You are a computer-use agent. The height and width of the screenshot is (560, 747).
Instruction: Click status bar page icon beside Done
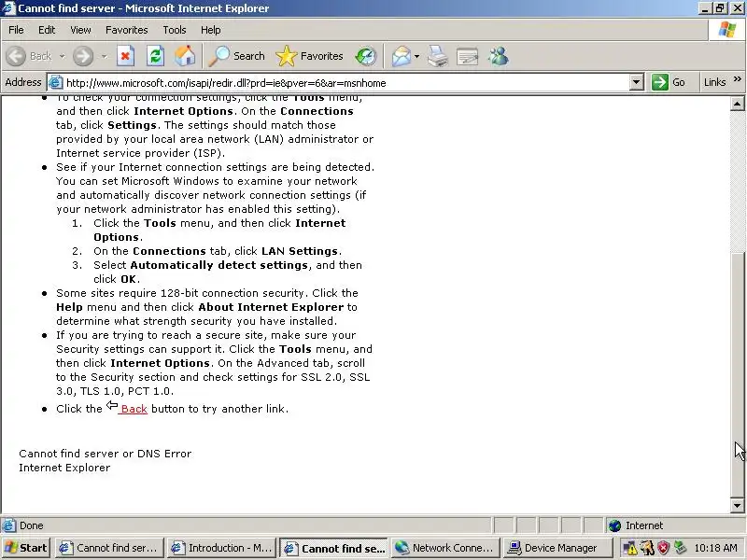(8, 525)
